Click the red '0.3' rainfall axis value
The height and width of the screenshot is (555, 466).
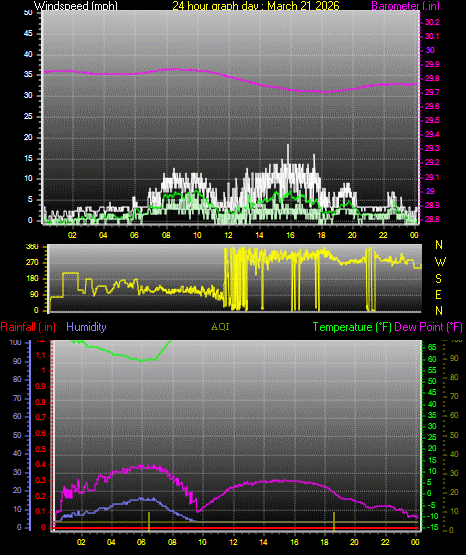[41, 480]
